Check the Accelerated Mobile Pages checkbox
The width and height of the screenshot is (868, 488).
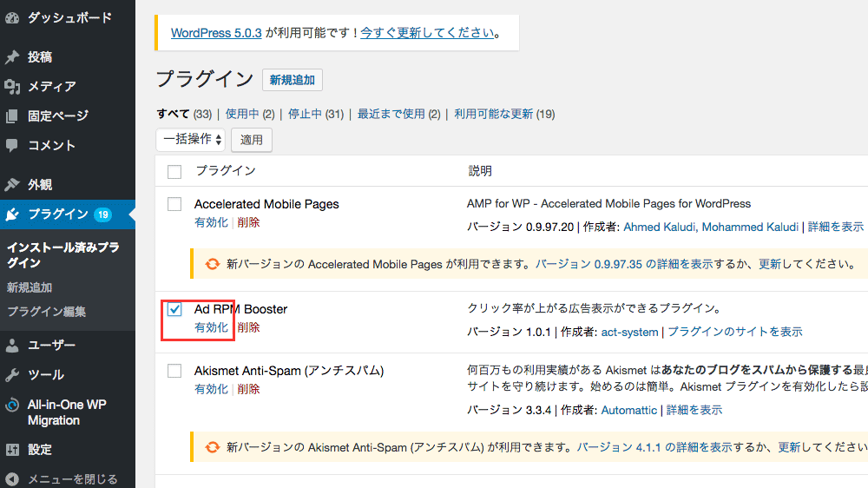point(174,204)
